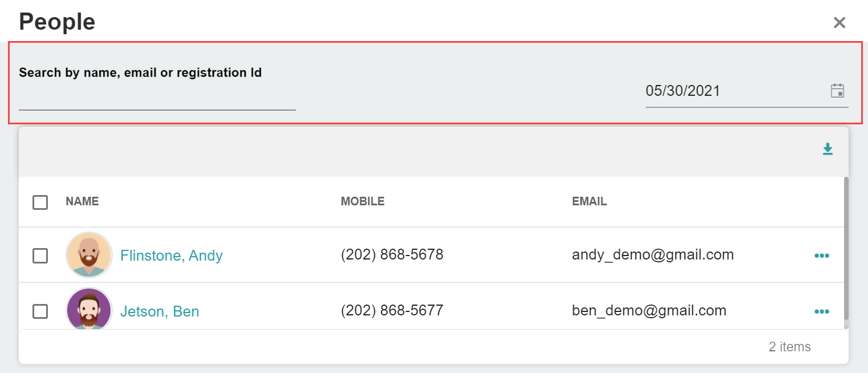Screen dimensions: 868x373
Task: Click the (202) 868-5677 phone number
Action: (392, 311)
